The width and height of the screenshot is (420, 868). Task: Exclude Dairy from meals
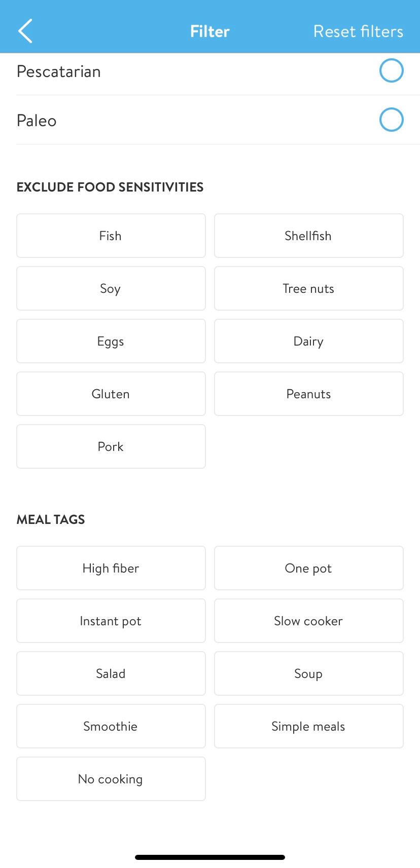click(308, 341)
